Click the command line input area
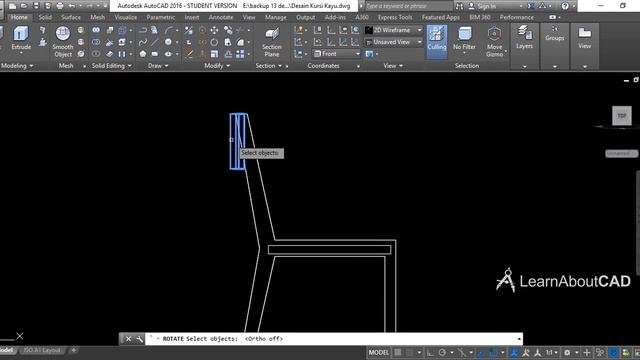Image resolution: width=640 pixels, height=360 pixels. point(334,339)
